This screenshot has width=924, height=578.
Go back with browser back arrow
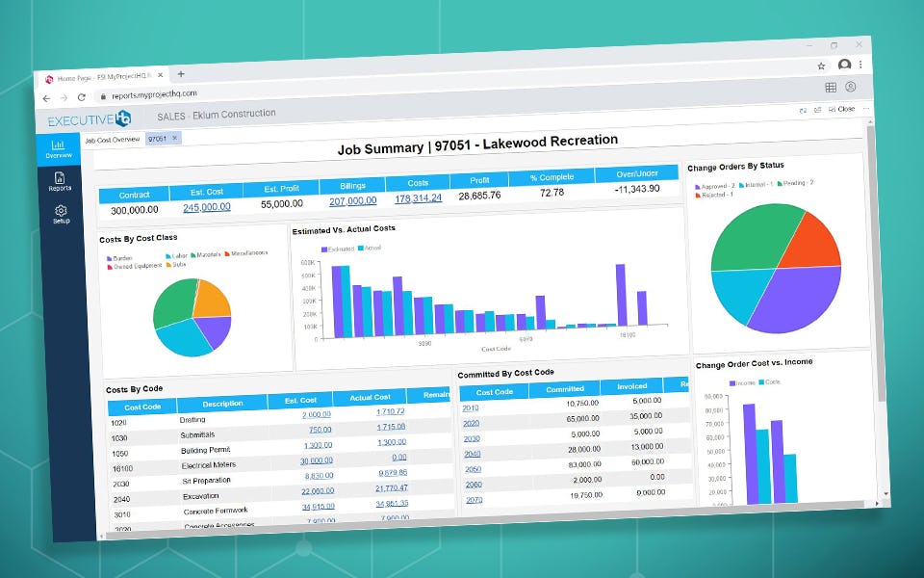tap(46, 98)
